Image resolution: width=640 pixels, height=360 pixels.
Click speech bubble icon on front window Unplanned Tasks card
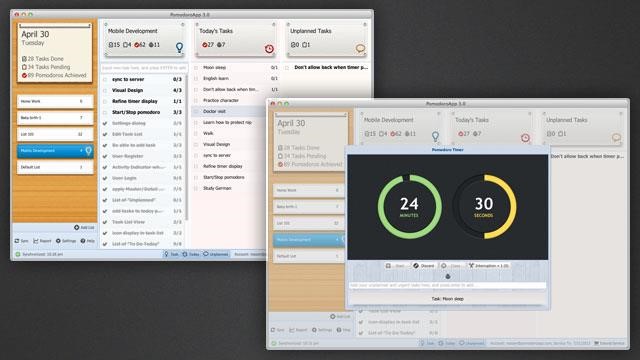[x=616, y=138]
